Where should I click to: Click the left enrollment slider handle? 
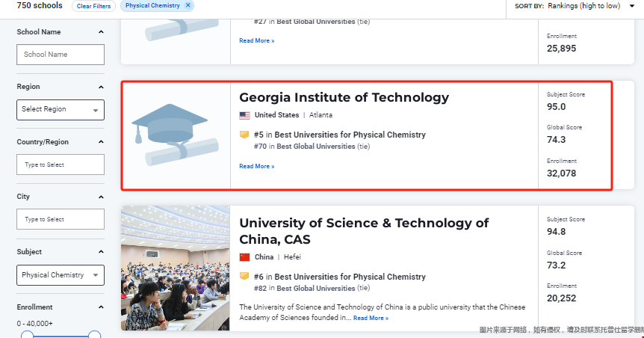27,335
